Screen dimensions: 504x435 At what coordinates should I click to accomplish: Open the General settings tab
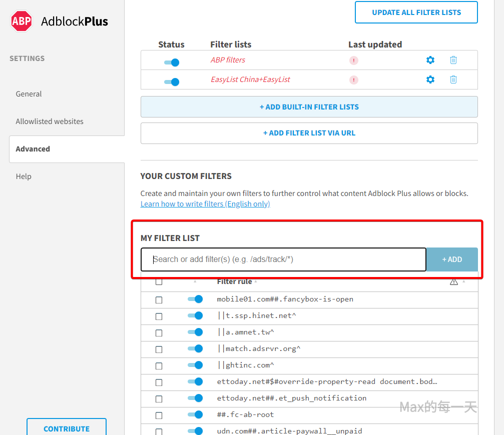[x=29, y=94]
